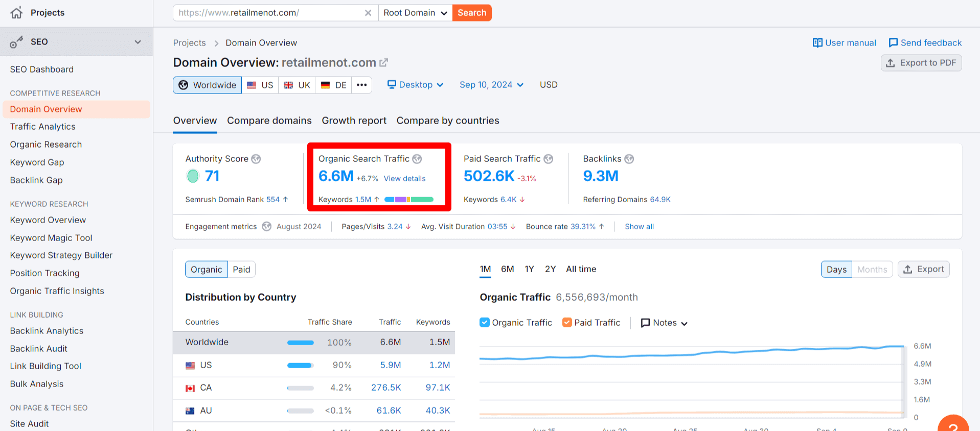
Task: Click the Authority Score globe info icon
Action: coord(256,159)
